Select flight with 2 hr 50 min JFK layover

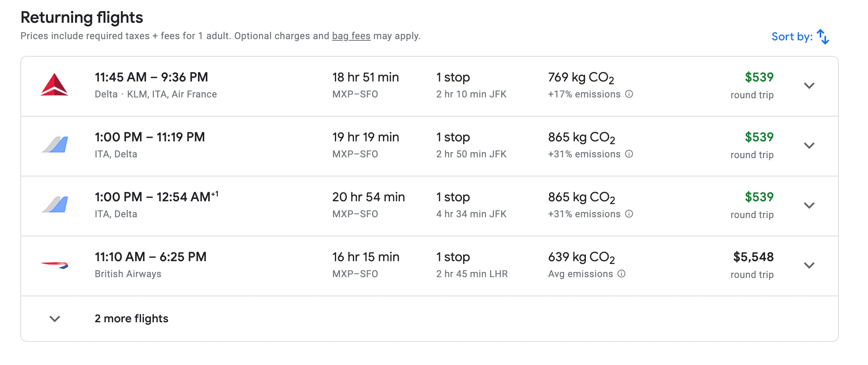[x=471, y=154]
